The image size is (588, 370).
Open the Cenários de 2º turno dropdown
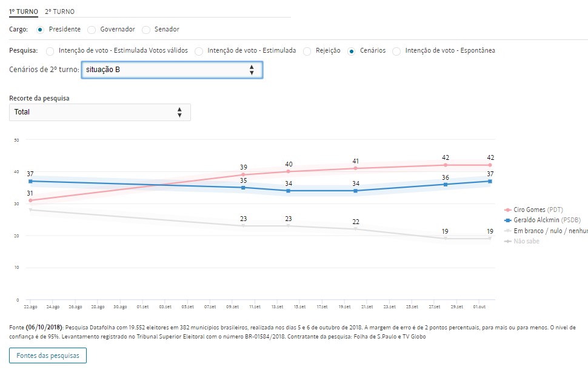172,70
